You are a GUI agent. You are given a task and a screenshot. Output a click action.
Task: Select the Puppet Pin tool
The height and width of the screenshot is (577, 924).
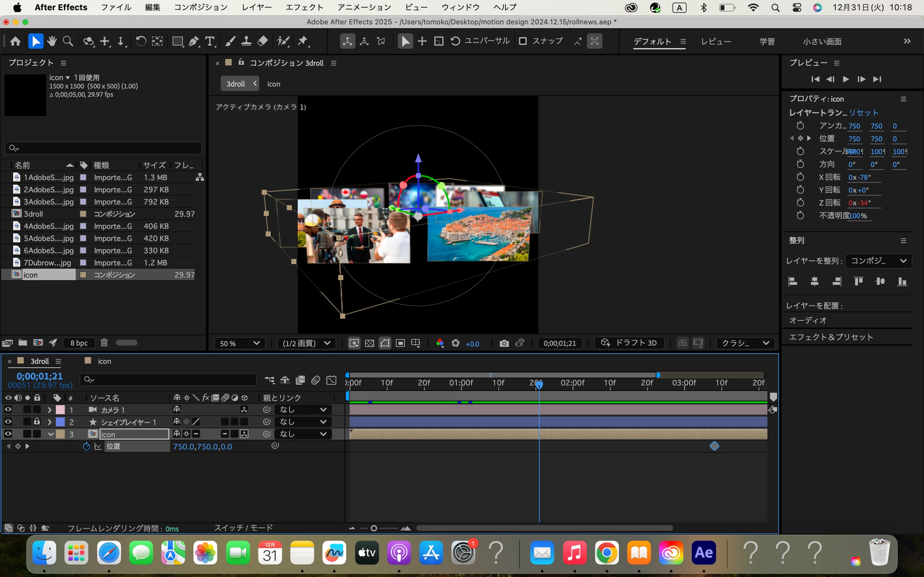pyautogui.click(x=303, y=41)
